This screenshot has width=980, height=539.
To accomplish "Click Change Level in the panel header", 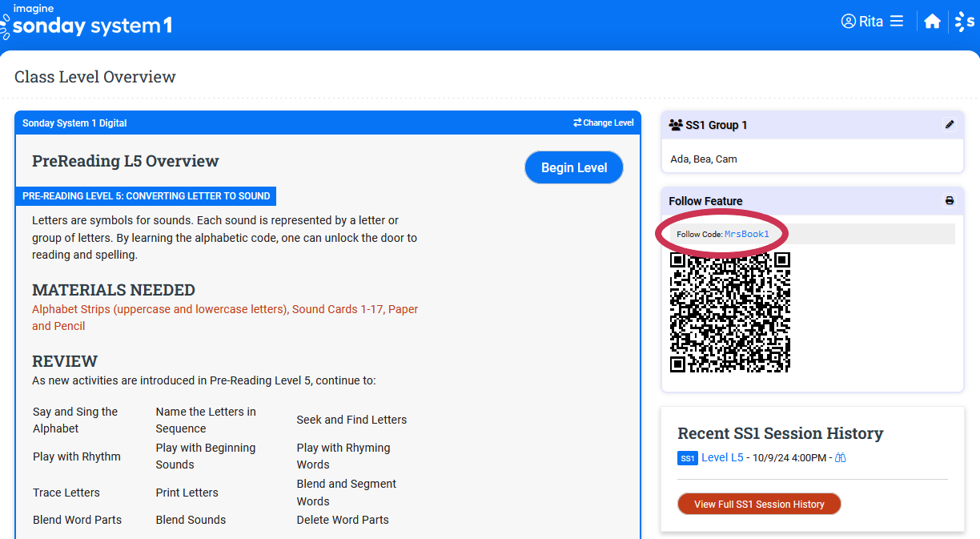I will coord(604,123).
